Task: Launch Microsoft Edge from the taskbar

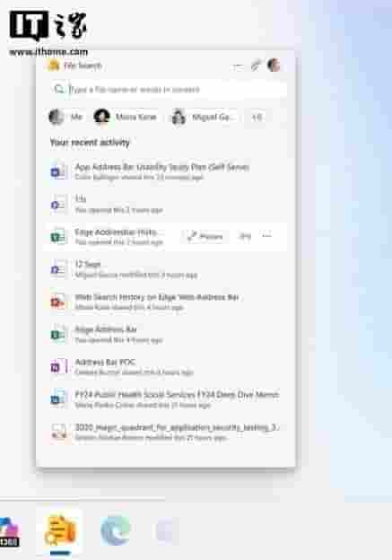Action: pos(115,530)
